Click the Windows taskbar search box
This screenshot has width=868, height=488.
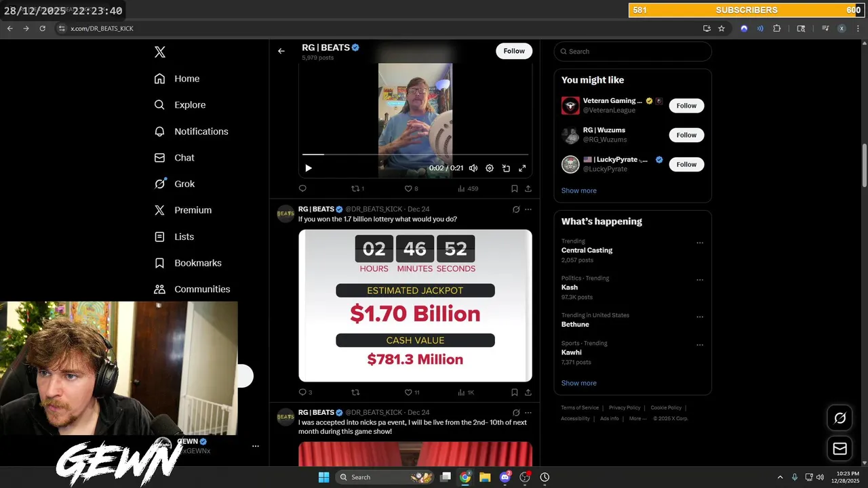point(385,477)
